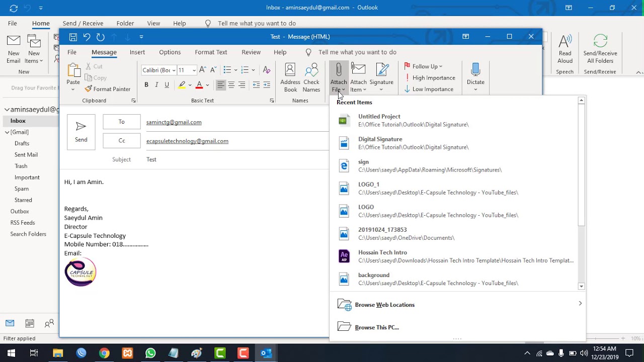Increase font size with Grow Font
This screenshot has width=644, height=362.
202,70
